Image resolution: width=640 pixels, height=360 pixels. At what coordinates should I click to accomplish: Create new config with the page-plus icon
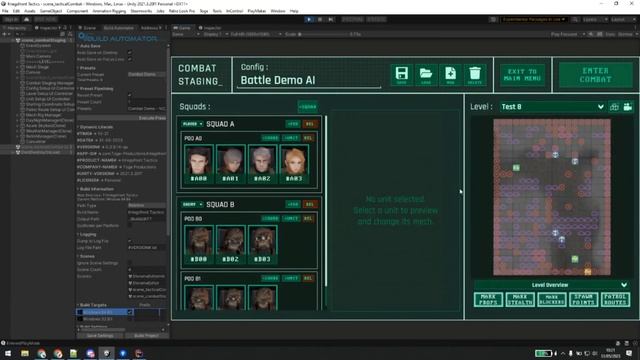pyautogui.click(x=450, y=75)
